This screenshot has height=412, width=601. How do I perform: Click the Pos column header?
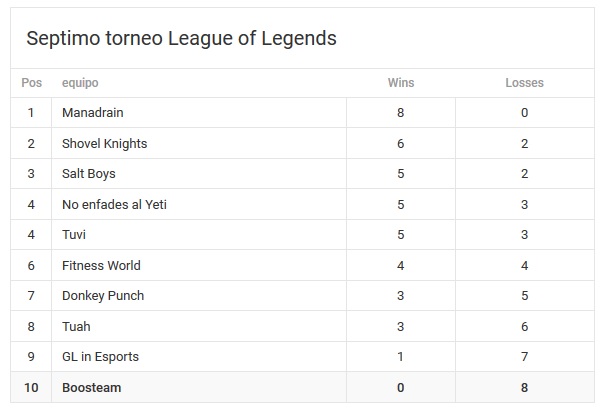coord(31,83)
